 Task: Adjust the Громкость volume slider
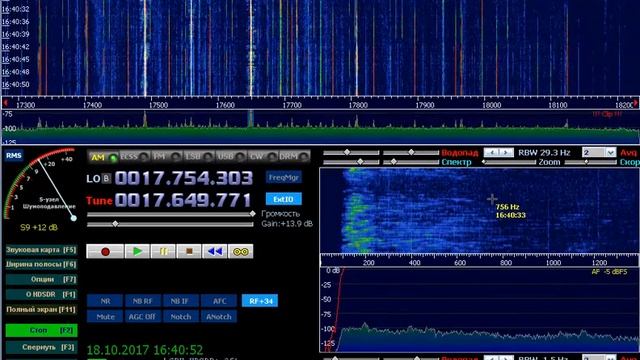171,214
